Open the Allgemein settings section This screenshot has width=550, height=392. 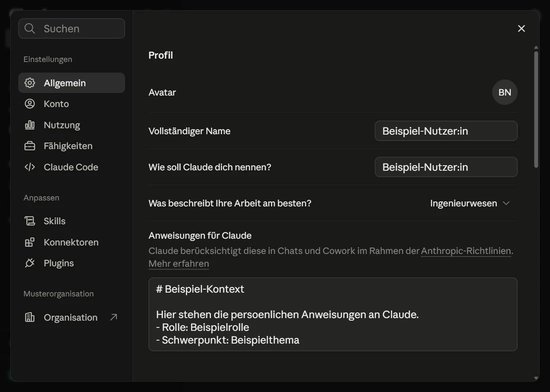point(71,83)
